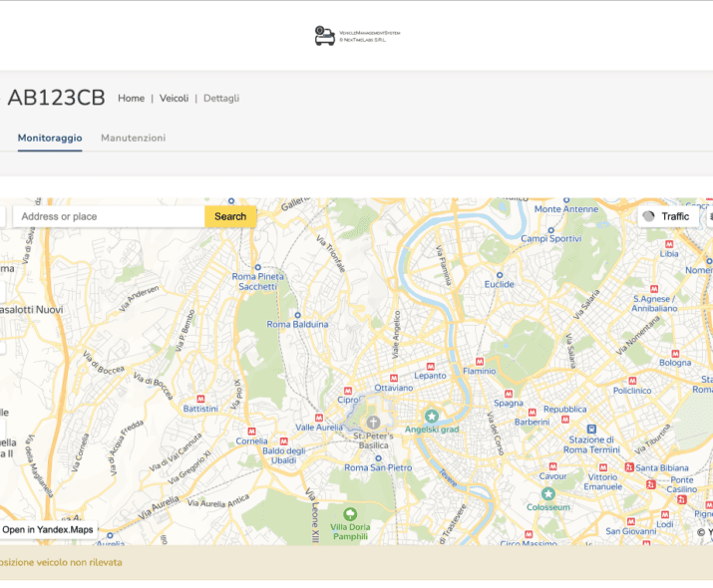Open the map in Yandex.Maps

48,529
